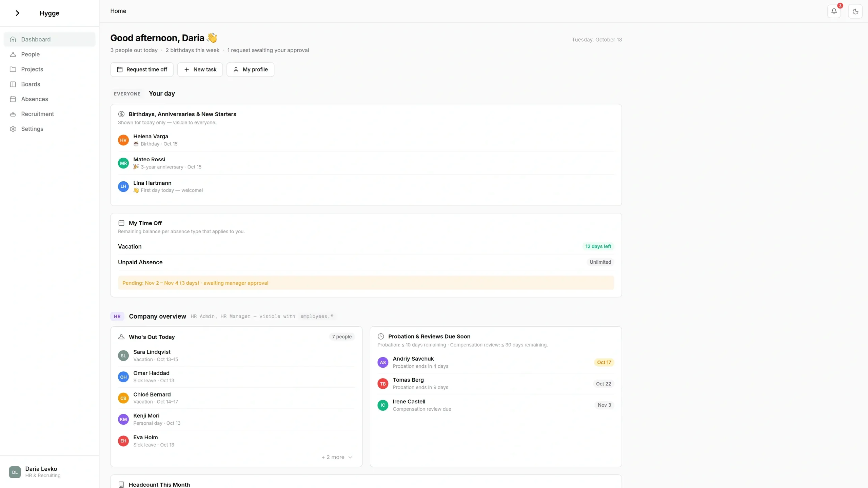Click the Home breadcrumb

pyautogui.click(x=118, y=11)
